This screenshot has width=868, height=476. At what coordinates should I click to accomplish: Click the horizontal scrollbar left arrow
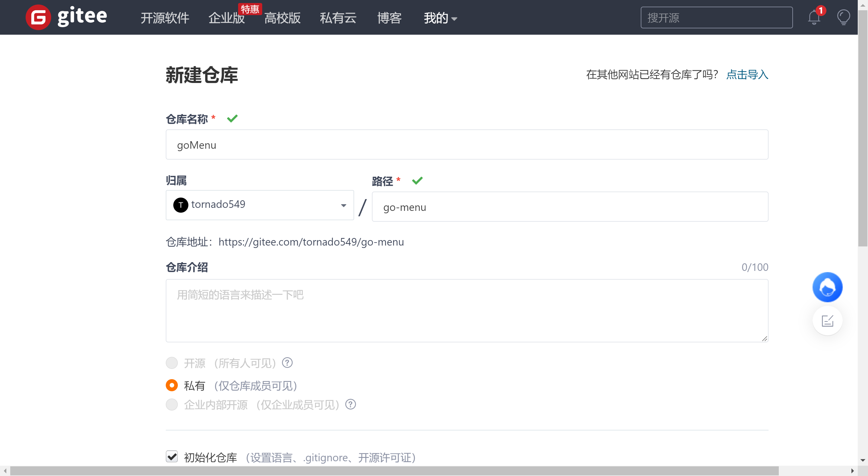coord(5,471)
